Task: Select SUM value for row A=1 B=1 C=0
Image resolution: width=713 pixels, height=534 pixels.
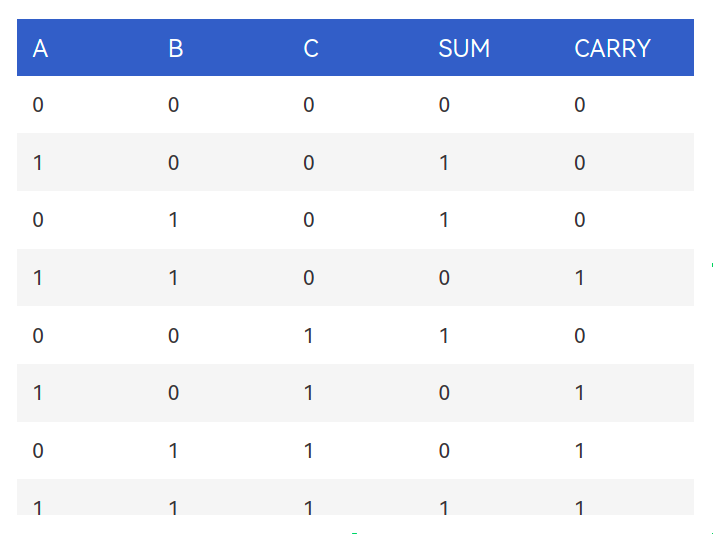Action: tap(444, 278)
